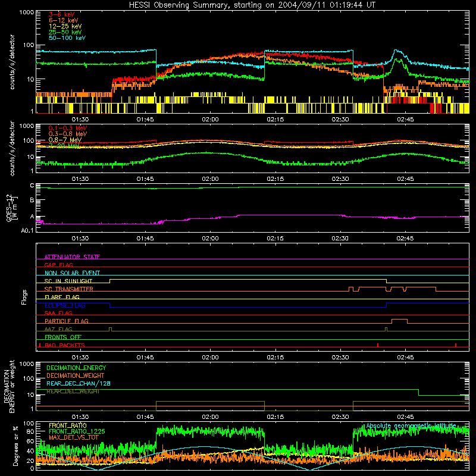Click the BAD_PACKETS red marker at far right
This screenshot has width=476, height=476.
456,345
